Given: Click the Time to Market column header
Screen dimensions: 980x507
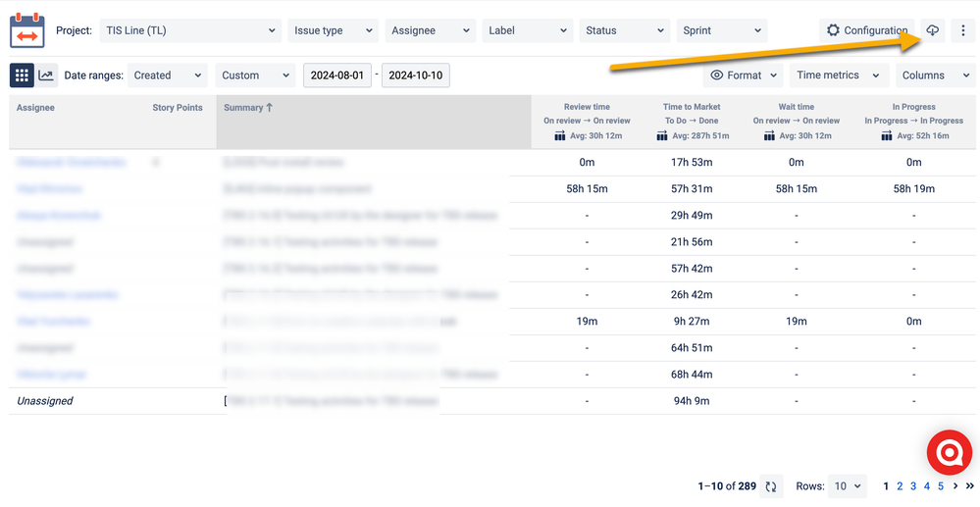Looking at the screenshot, I should pyautogui.click(x=692, y=122).
